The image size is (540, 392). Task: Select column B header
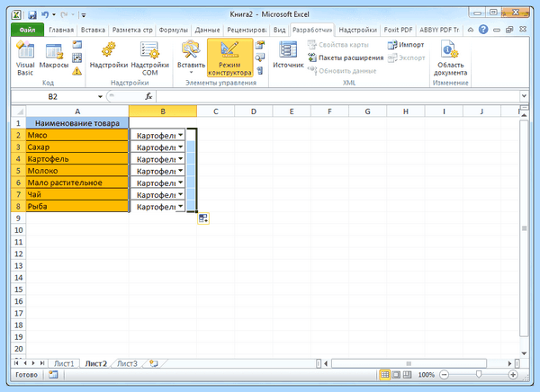pos(163,111)
